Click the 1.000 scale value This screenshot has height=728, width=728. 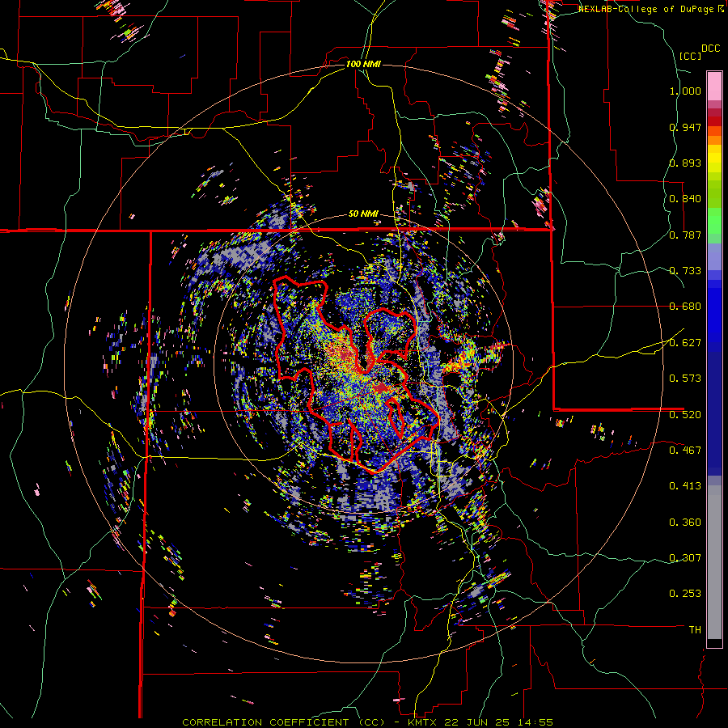[685, 91]
